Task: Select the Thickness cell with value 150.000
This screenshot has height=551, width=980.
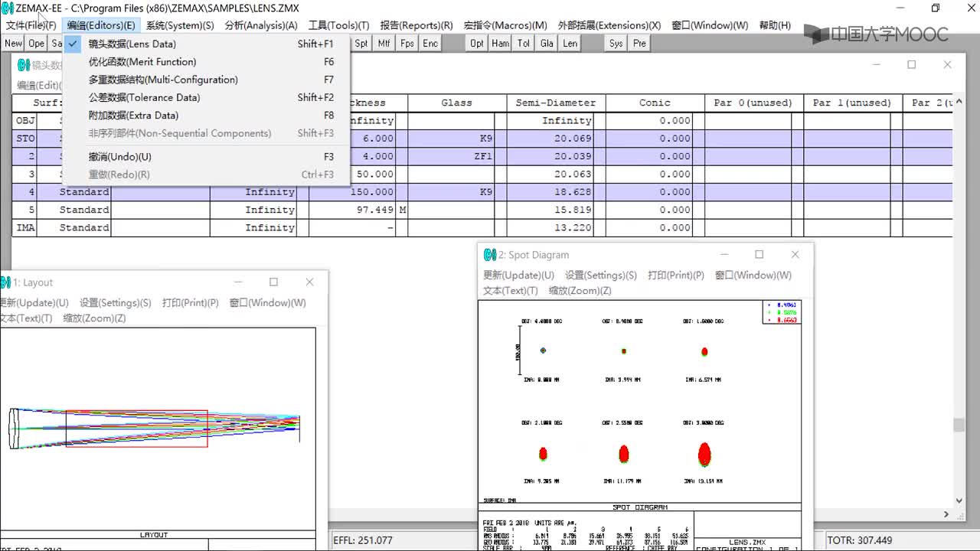Action: [x=352, y=192]
